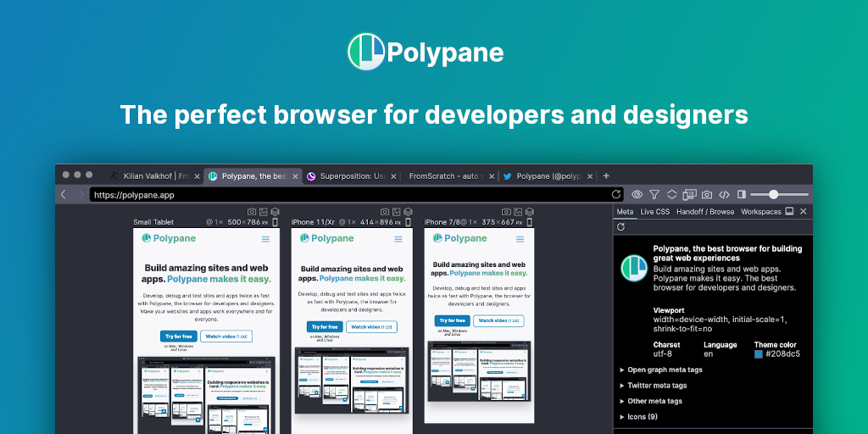Screen dimensions: 868x434
Task: Open layers icon on Small Tablet pane
Action: (x=275, y=211)
